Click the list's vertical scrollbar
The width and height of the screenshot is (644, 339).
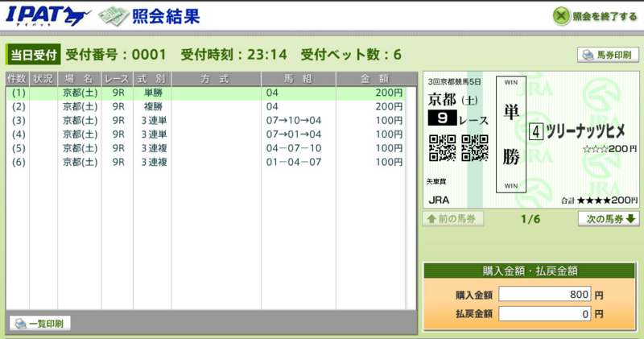pyautogui.click(x=411, y=197)
